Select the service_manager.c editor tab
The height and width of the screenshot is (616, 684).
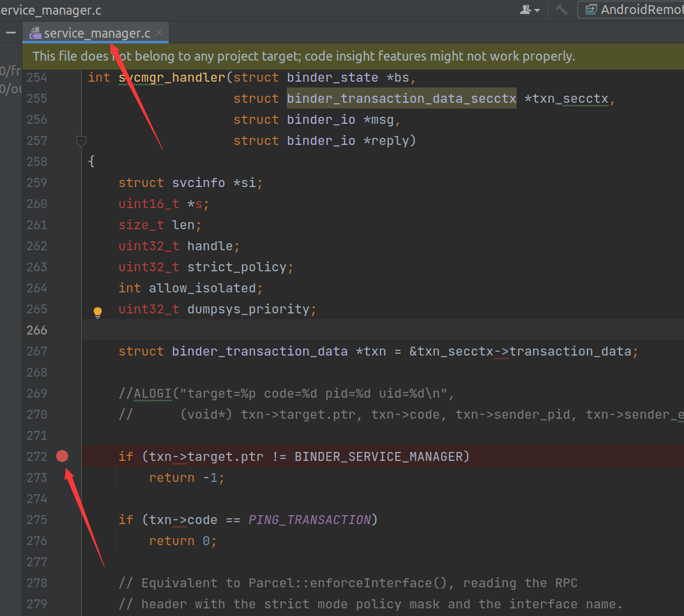tap(96, 33)
